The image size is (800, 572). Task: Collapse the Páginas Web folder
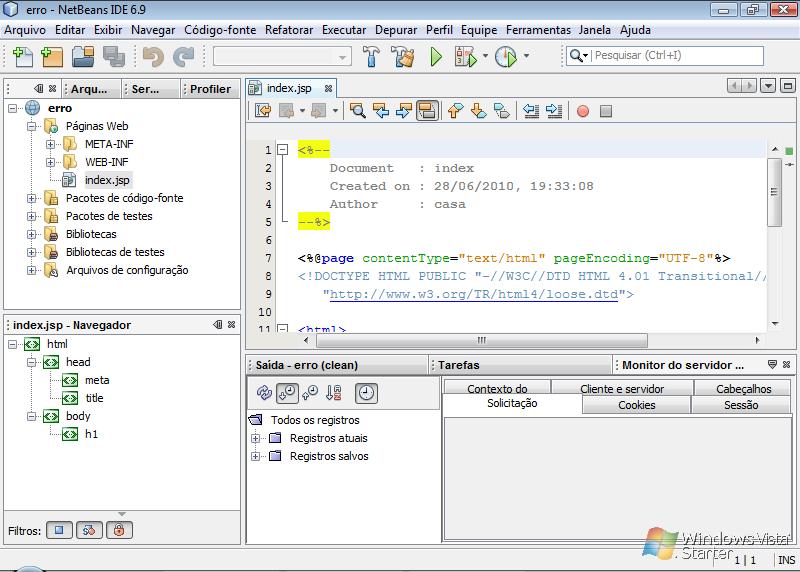click(x=32, y=126)
